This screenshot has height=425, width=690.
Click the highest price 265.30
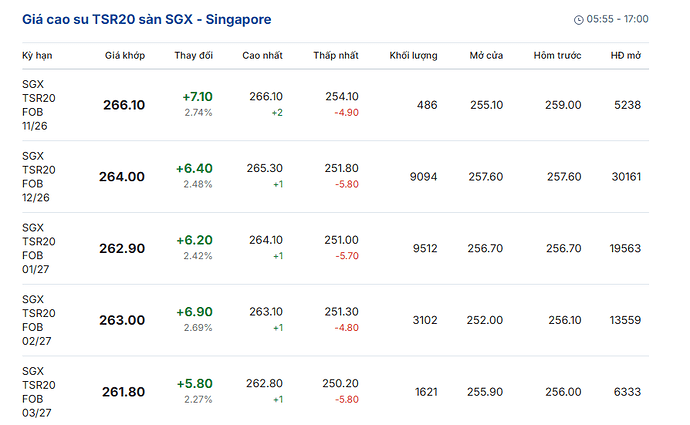point(264,169)
